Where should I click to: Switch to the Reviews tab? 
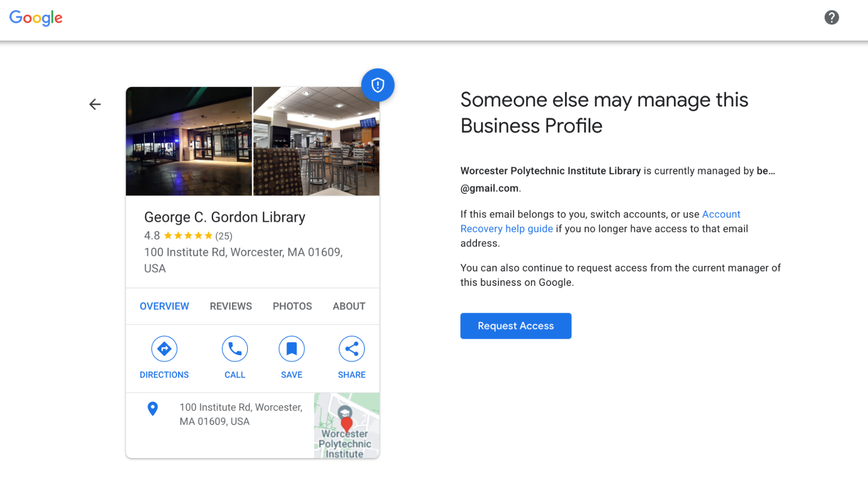(x=231, y=306)
